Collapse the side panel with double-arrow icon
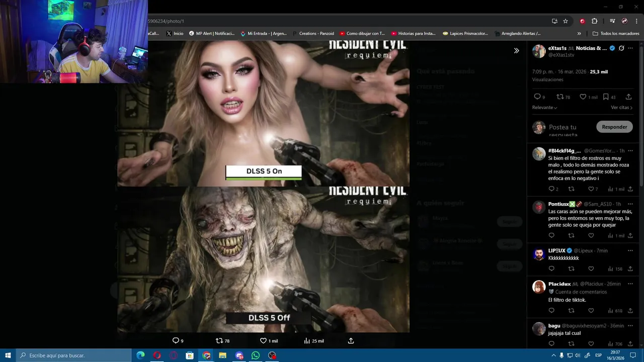The image size is (644, 362). click(x=516, y=50)
